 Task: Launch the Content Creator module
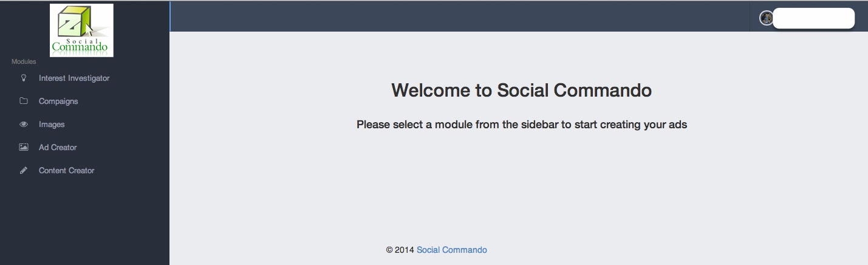coord(67,171)
